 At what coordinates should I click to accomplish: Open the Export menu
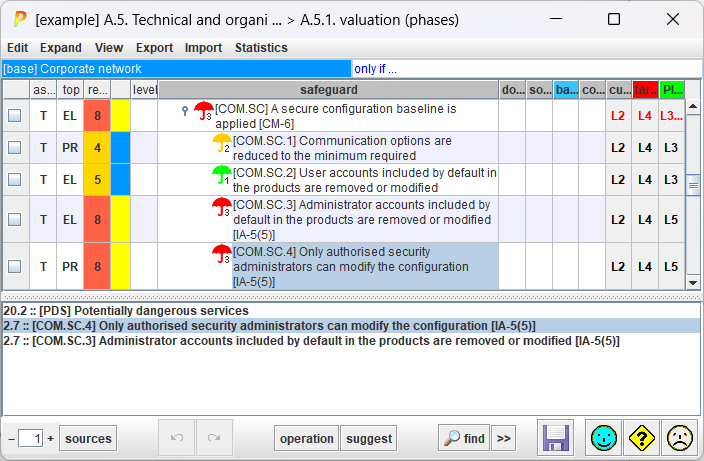[x=154, y=48]
